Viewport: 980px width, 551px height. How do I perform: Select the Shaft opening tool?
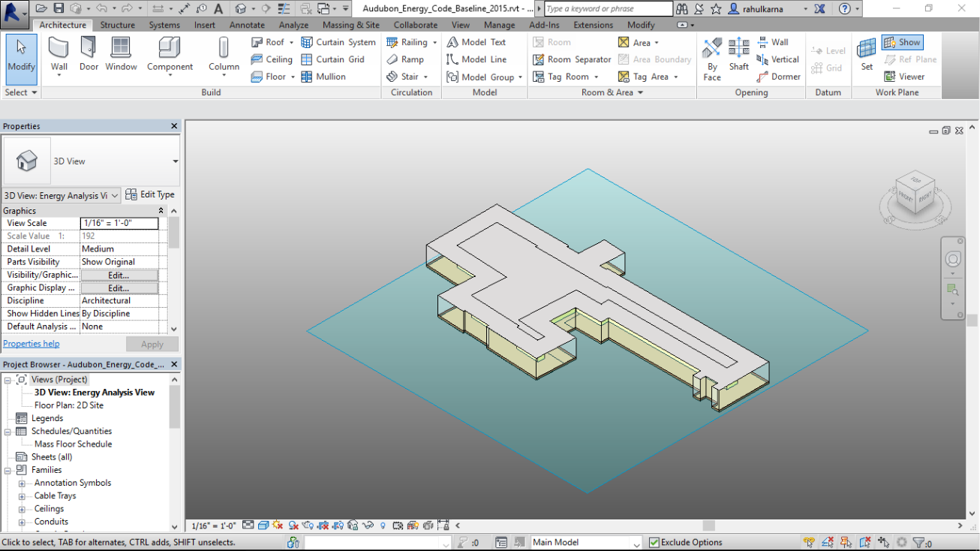[738, 55]
